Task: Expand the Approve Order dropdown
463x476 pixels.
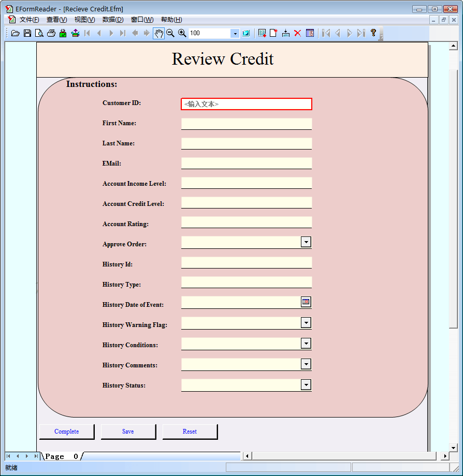Action: (306, 242)
